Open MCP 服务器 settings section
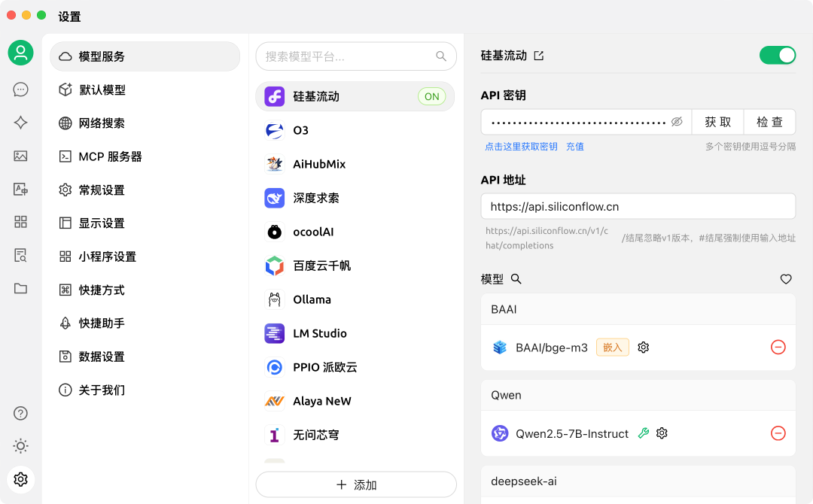This screenshot has height=504, width=813. (145, 156)
